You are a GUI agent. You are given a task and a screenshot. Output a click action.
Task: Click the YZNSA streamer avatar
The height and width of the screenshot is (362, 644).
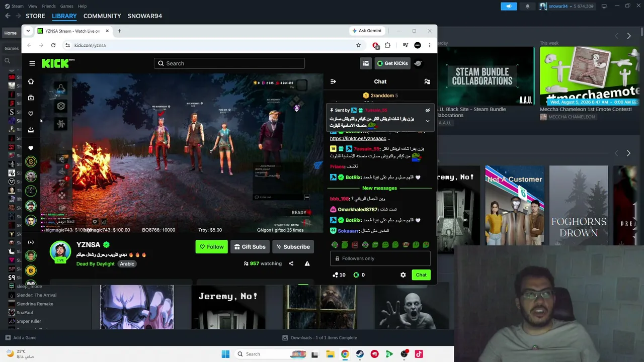point(60,252)
